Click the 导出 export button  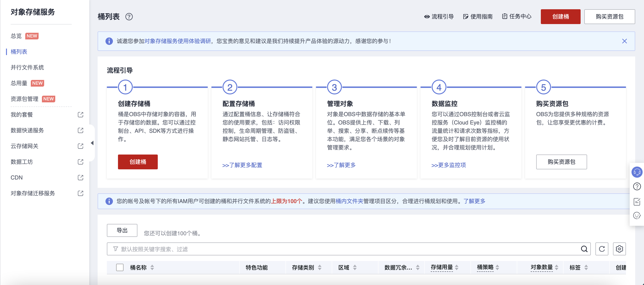[x=122, y=230]
